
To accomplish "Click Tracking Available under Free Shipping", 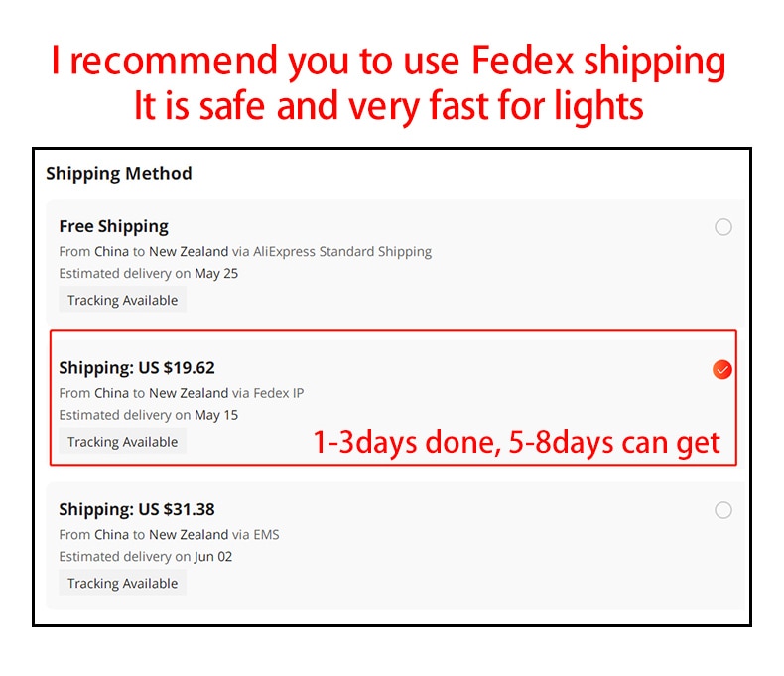I will point(122,300).
